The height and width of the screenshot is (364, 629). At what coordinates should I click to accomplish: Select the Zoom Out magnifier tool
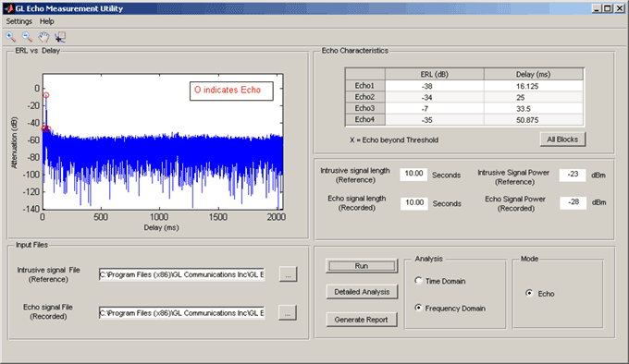coord(27,37)
